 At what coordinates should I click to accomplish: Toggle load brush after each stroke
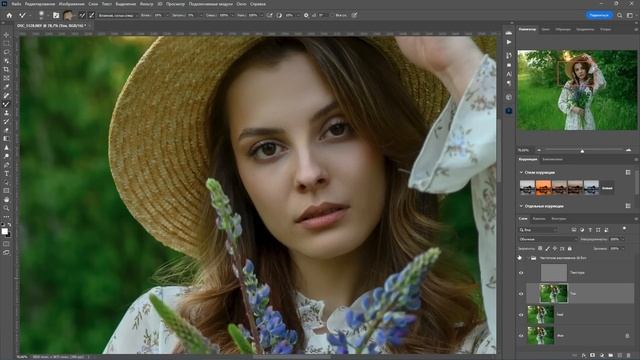[x=82, y=15]
